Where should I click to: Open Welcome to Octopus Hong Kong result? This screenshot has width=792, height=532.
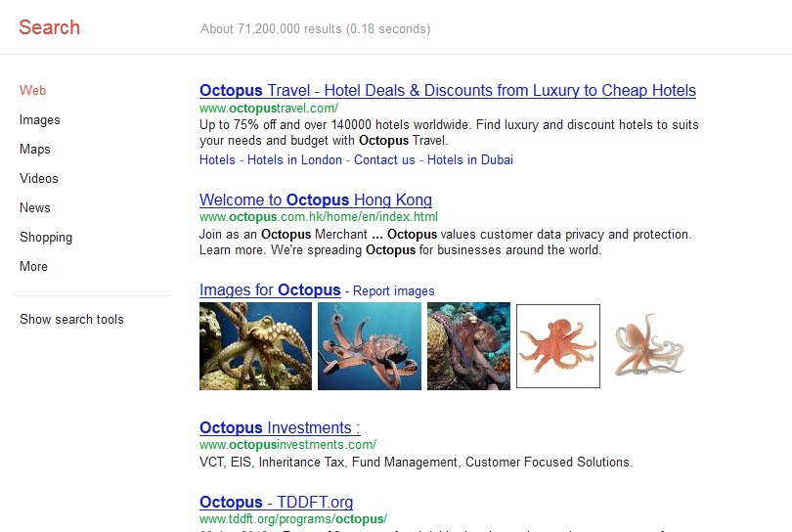pyautogui.click(x=316, y=200)
